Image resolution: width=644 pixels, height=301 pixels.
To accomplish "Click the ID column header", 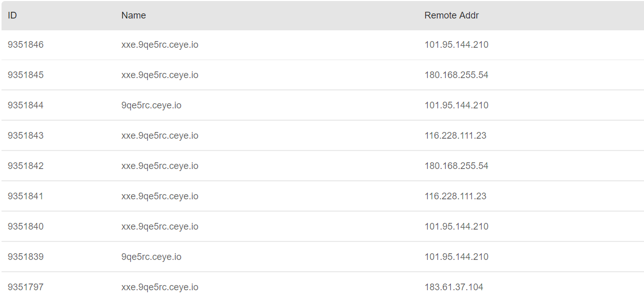I will tap(12, 15).
